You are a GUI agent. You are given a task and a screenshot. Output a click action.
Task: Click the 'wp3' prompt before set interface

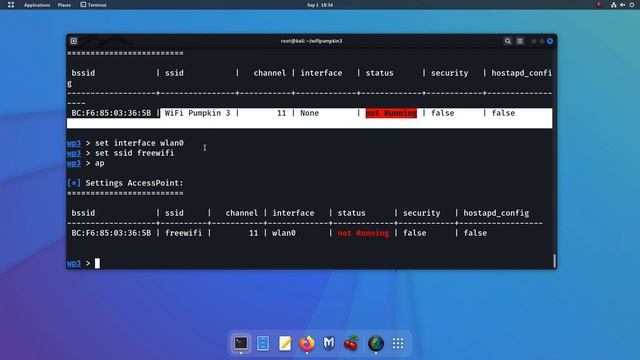(74, 143)
